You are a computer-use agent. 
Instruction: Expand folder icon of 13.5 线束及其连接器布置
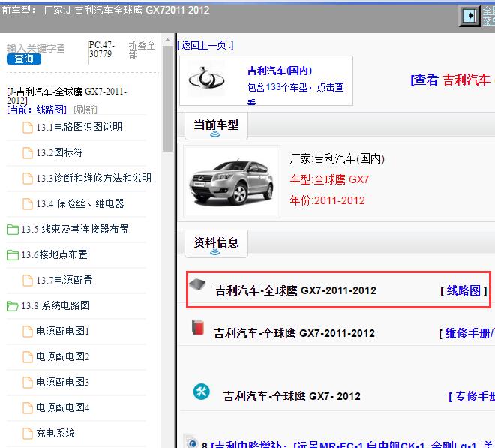[x=12, y=230]
